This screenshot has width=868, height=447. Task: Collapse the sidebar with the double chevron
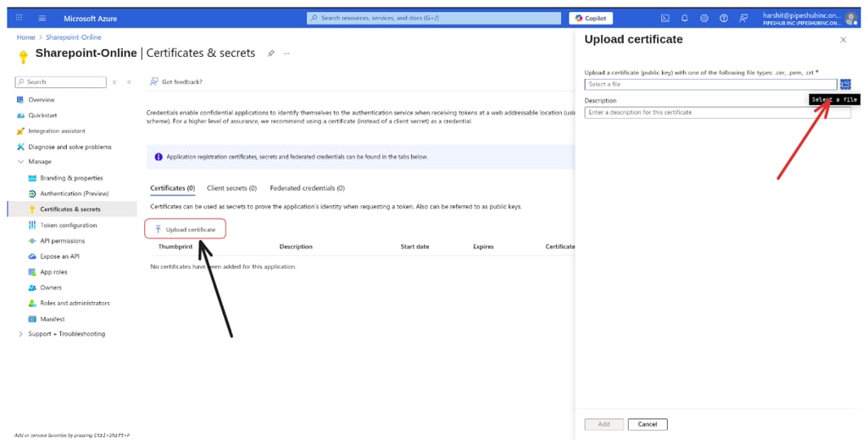coord(129,82)
